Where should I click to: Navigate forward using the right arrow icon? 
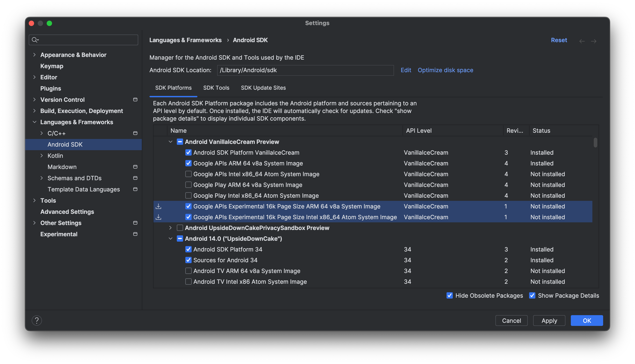(x=593, y=40)
